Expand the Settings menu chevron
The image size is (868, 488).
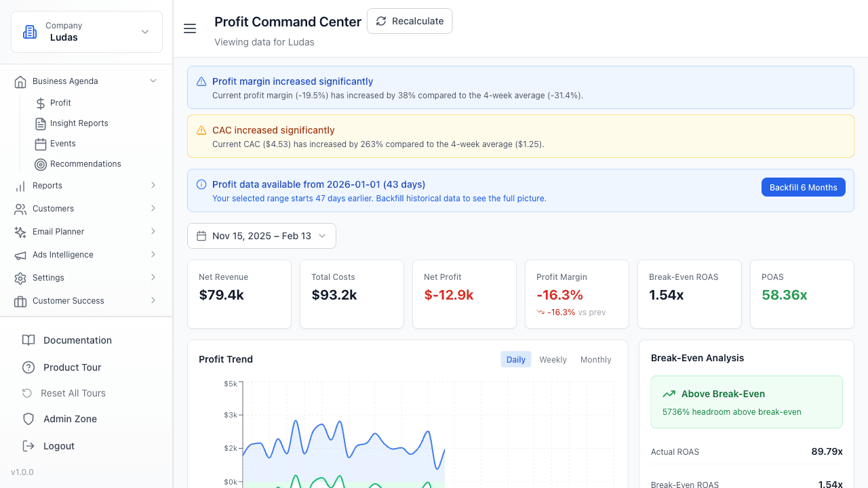153,277
